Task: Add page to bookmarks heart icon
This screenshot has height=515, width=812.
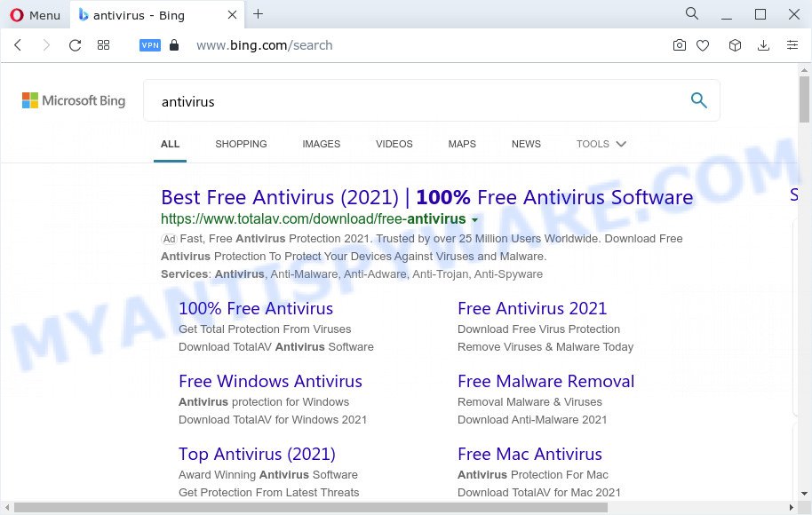Action: pos(703,45)
